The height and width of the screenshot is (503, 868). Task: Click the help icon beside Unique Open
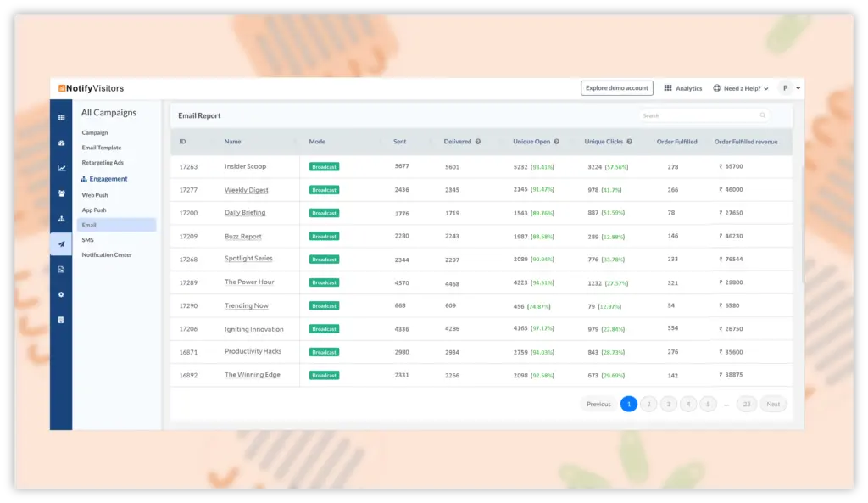point(557,142)
